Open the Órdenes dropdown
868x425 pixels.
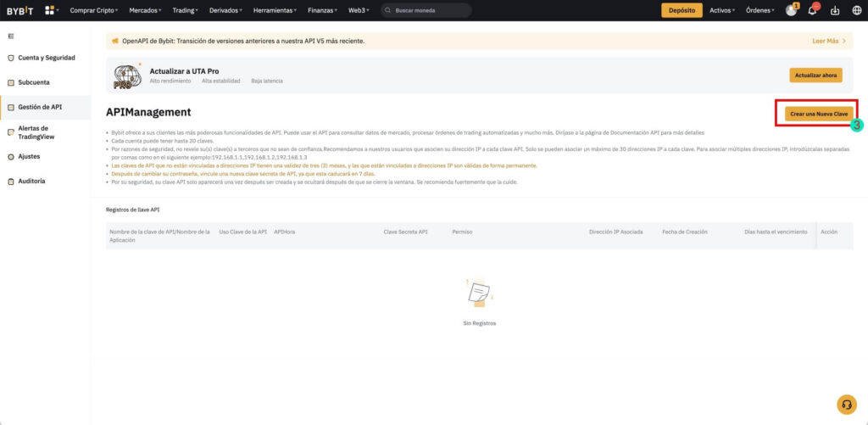tap(760, 10)
